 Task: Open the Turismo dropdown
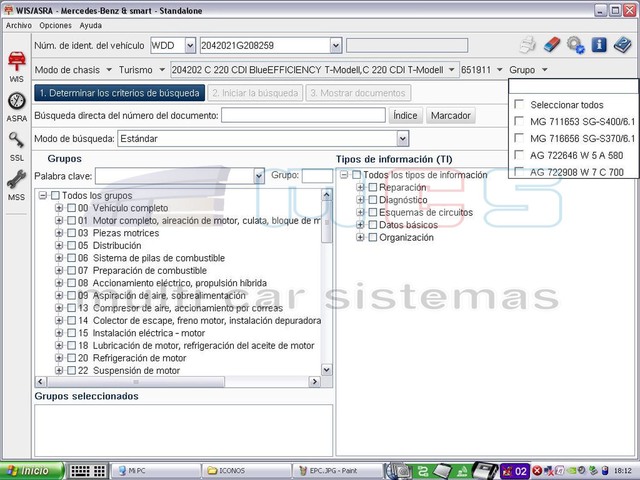pyautogui.click(x=162, y=70)
